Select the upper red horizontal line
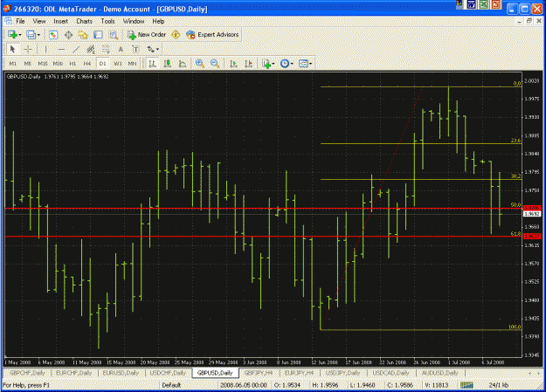546x392 pixels. (x=263, y=208)
